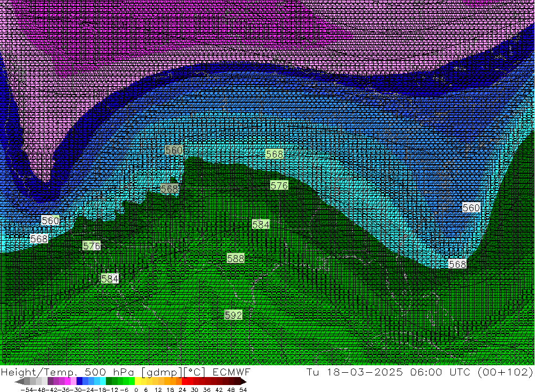535x392 pixels.
Task: Click the dark purple swatch above -42 in the legend
Action: [50, 381]
